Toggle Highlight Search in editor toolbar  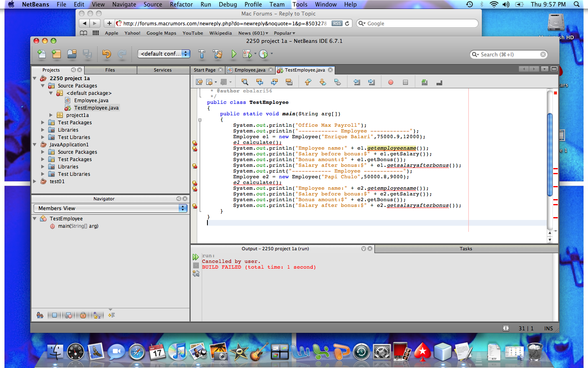point(289,82)
